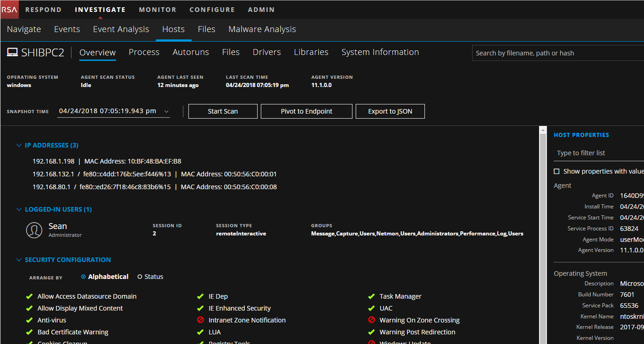Image resolution: width=644 pixels, height=344 pixels.
Task: Collapse the IP Addresses section
Action: click(x=19, y=145)
